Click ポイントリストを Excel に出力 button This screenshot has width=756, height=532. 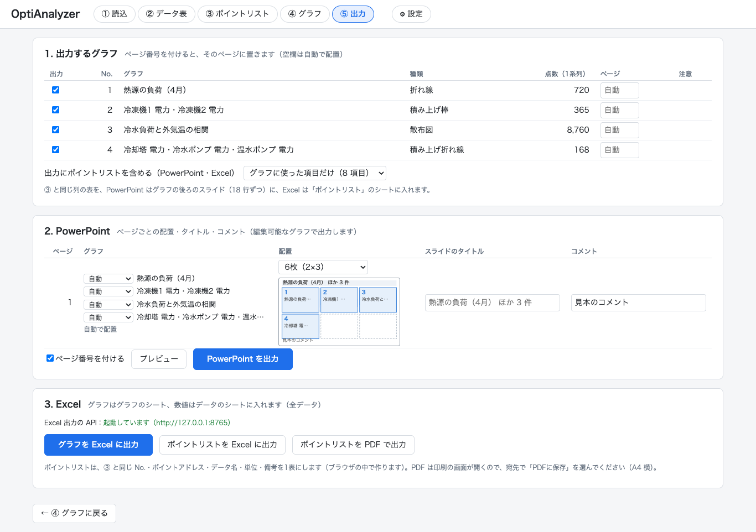click(222, 445)
